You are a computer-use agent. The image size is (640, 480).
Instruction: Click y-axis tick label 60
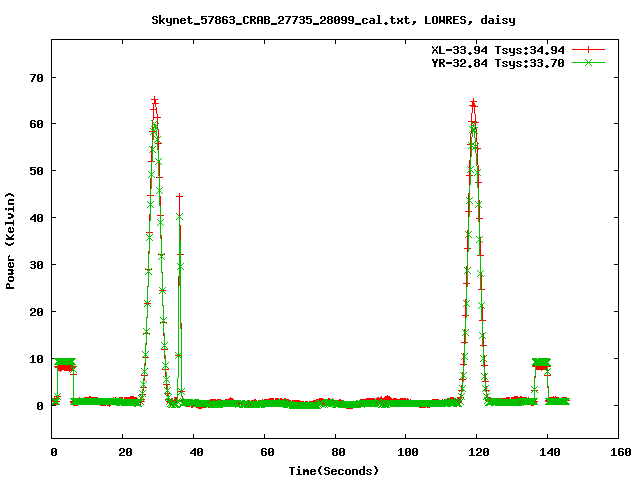[x=36, y=124]
